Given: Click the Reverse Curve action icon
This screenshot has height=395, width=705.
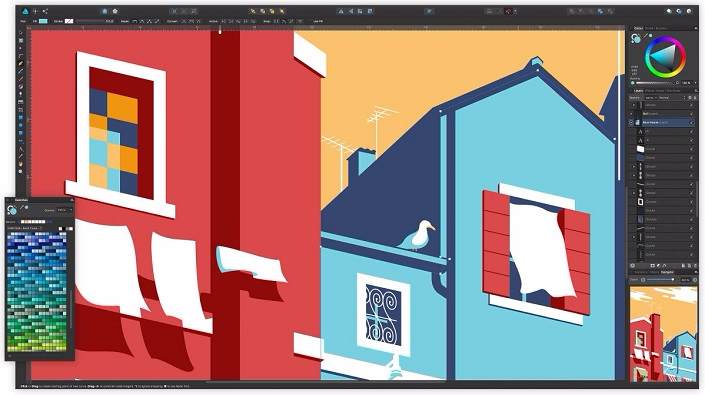Looking at the screenshot, I should [253, 21].
